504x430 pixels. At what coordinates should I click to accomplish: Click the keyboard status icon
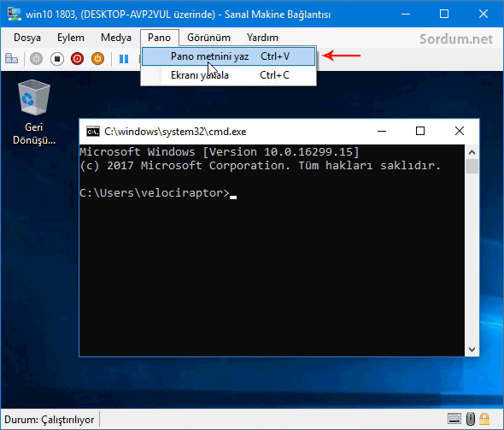[454, 419]
